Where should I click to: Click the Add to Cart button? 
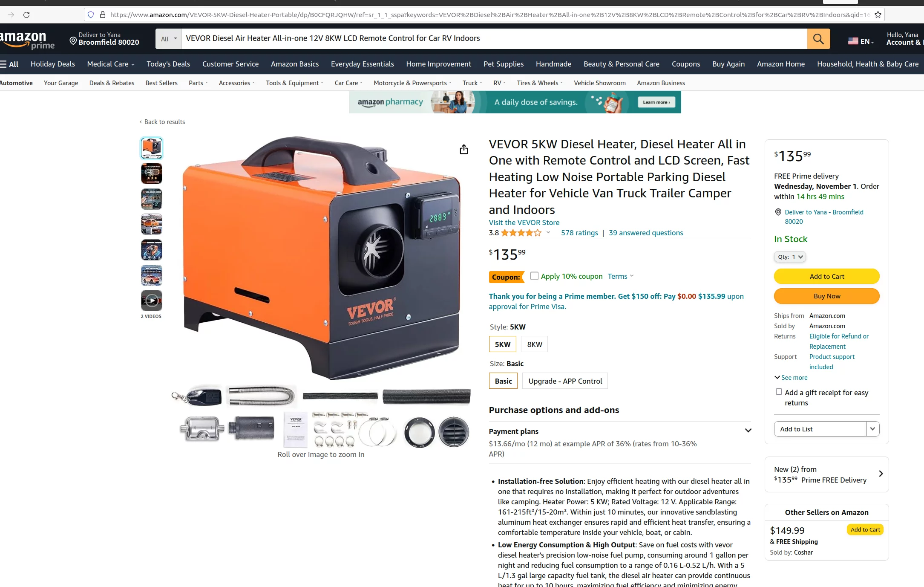click(826, 276)
